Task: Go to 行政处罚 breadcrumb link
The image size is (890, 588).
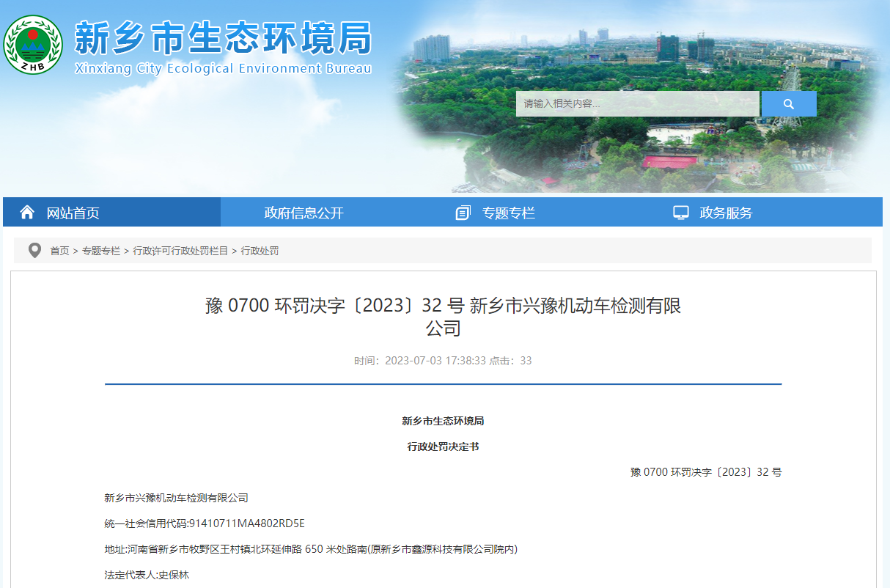Action: tap(260, 251)
